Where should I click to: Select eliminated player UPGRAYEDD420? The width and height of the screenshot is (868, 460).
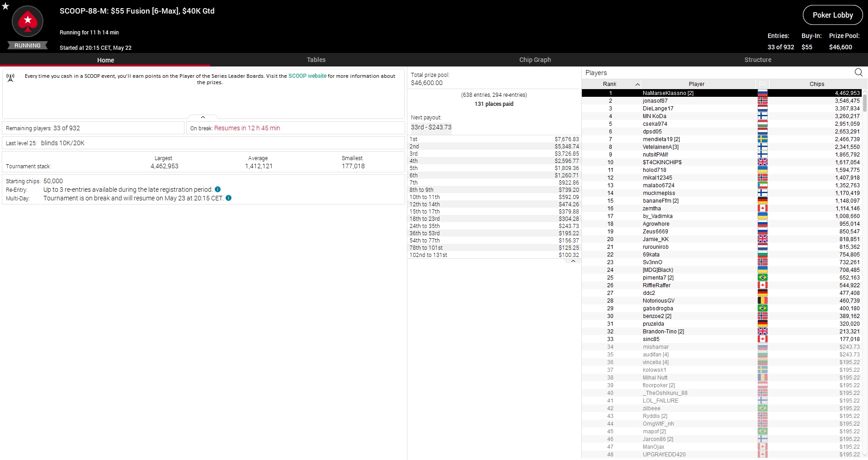tap(722, 455)
